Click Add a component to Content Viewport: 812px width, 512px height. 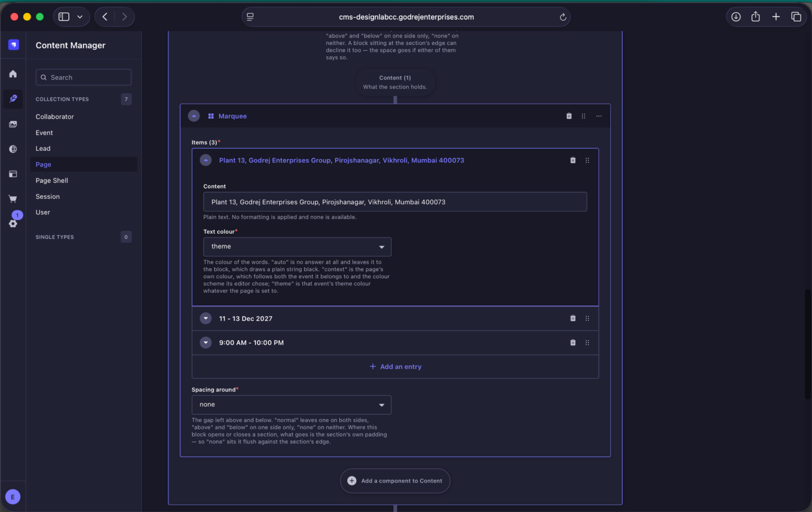click(395, 481)
